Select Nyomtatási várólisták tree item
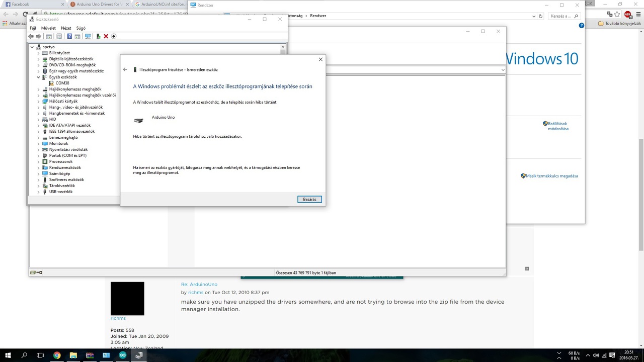 point(69,149)
